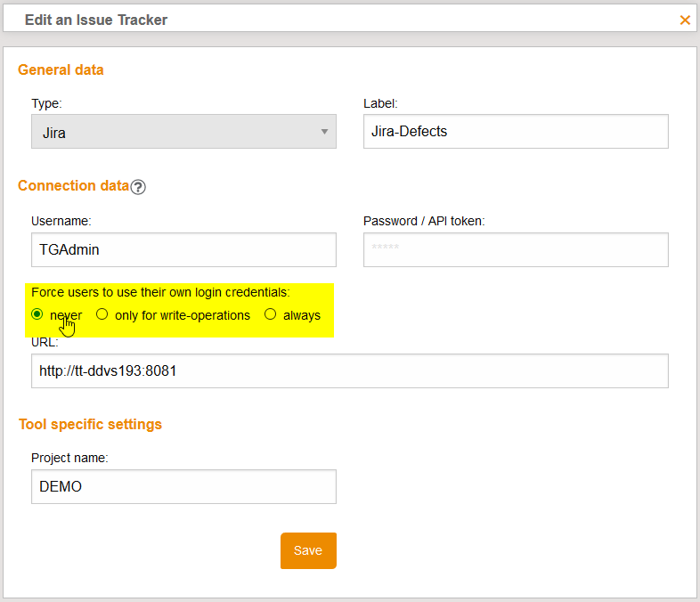Click the 'Tool specific settings' heading

[x=90, y=424]
